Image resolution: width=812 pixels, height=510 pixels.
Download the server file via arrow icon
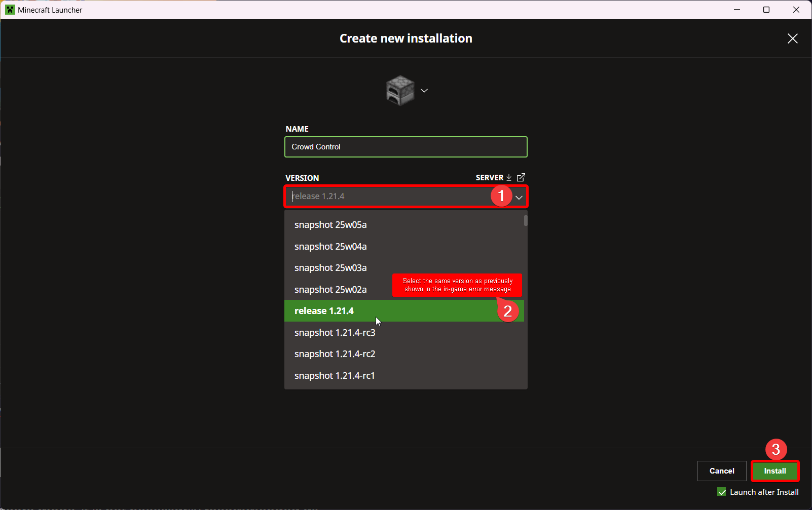point(509,178)
